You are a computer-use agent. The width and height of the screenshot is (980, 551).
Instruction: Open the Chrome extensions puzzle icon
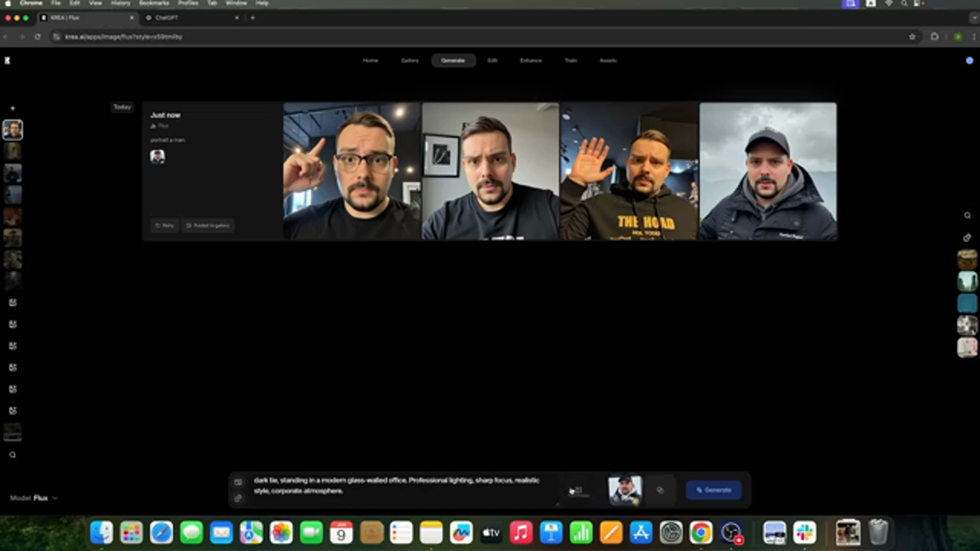[935, 37]
